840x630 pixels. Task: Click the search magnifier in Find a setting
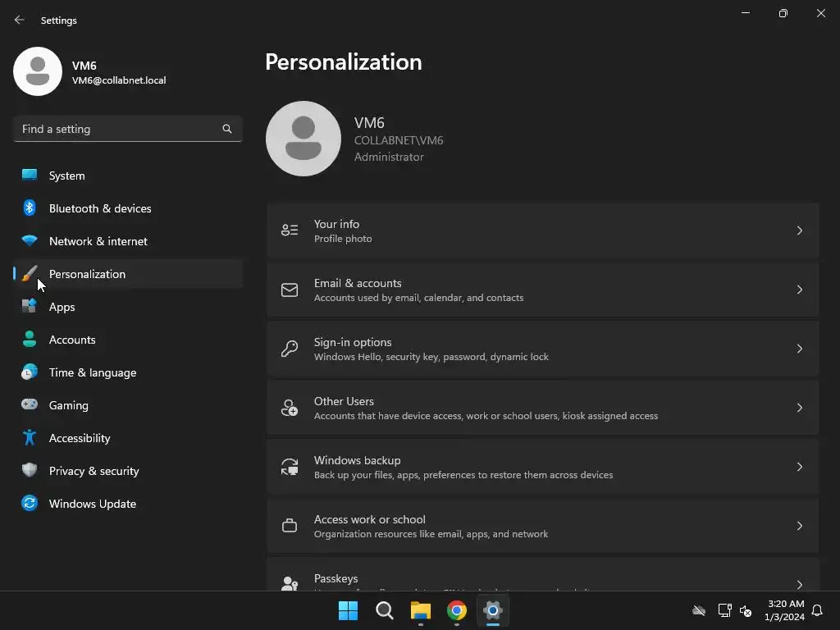(x=227, y=129)
